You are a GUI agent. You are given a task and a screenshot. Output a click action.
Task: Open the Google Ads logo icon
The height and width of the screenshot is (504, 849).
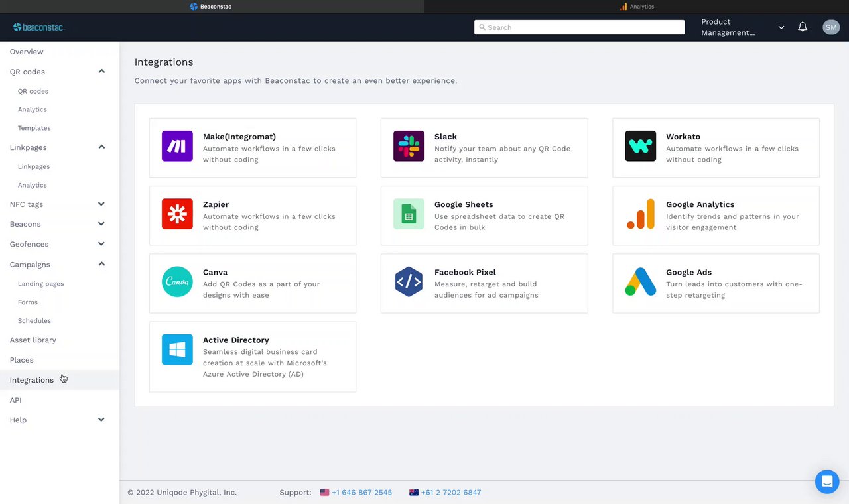(x=640, y=282)
